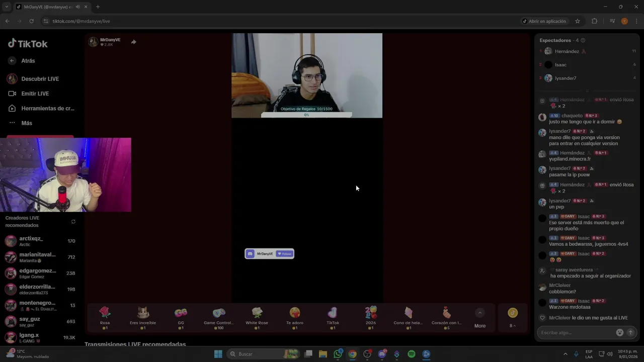Click chat message 'cobblemon?'

(562, 292)
